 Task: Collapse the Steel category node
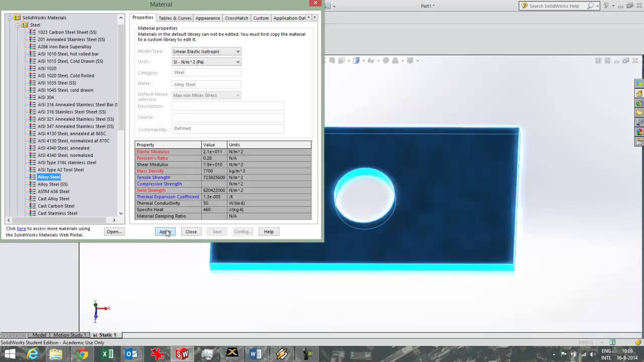(18, 25)
